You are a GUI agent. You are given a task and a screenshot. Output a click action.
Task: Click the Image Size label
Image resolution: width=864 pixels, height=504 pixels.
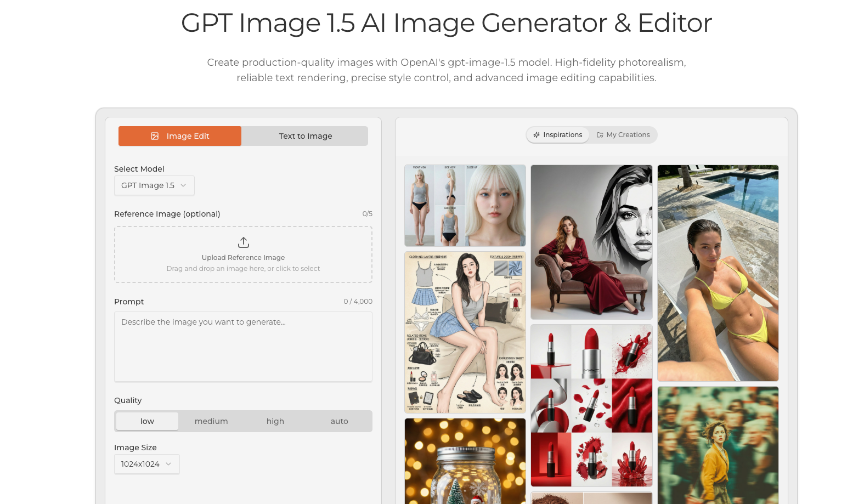coord(135,448)
